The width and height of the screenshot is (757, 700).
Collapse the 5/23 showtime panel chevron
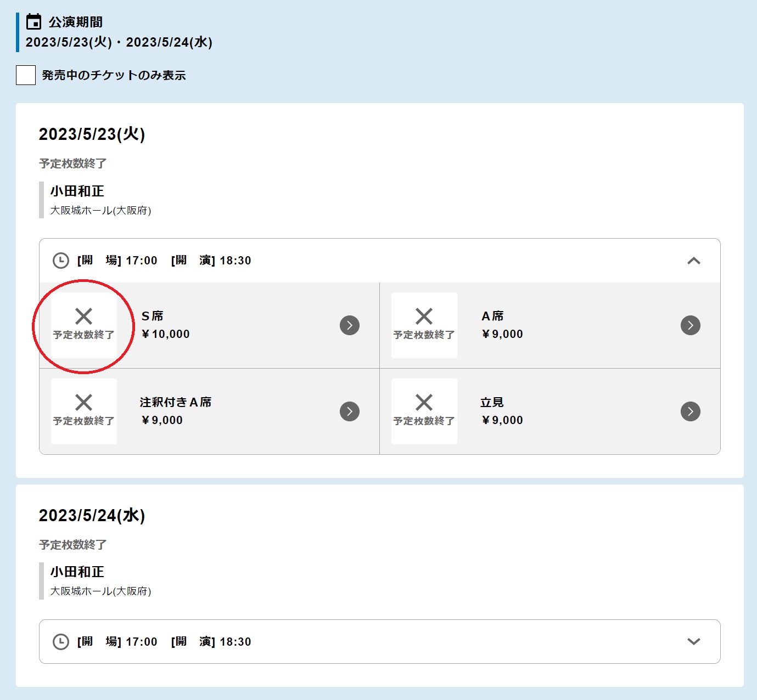[x=693, y=261]
